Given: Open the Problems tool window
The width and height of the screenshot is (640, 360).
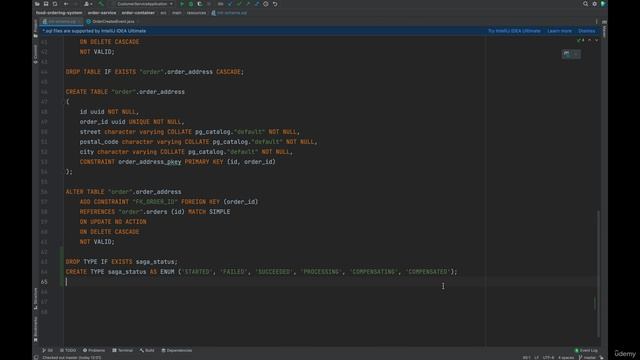Looking at the screenshot, I should (94, 350).
